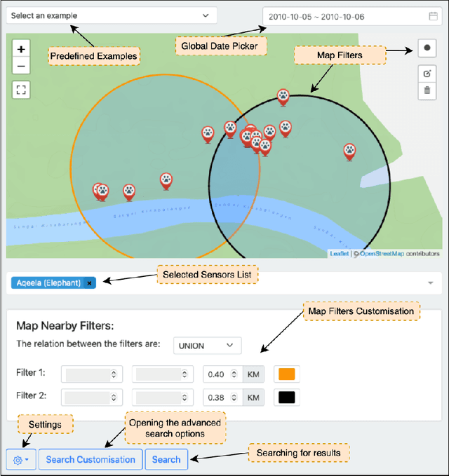
Task: Click the black color swatch for Filter 2
Action: 288,397
